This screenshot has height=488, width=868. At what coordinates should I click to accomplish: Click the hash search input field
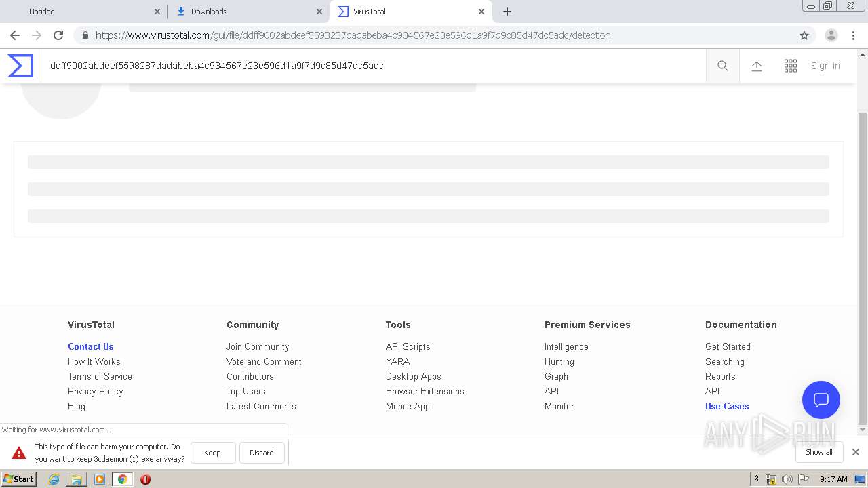click(x=373, y=66)
